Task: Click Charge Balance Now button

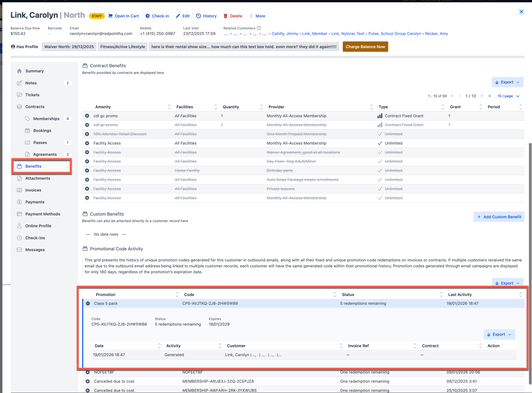Action: (365, 47)
